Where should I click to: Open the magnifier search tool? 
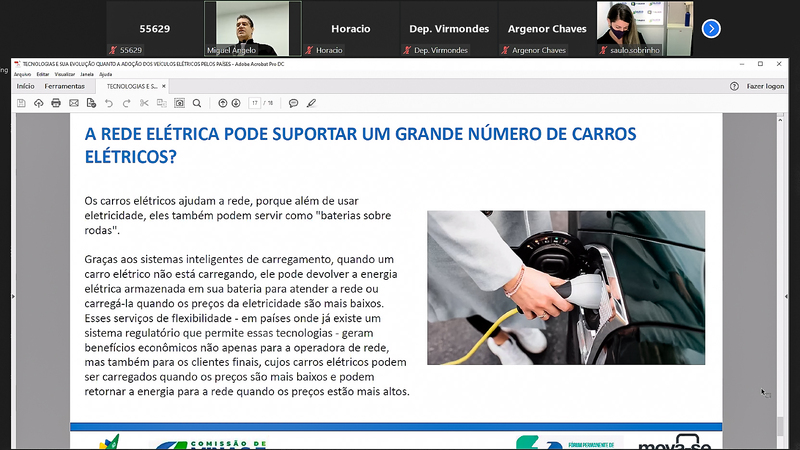pyautogui.click(x=197, y=103)
